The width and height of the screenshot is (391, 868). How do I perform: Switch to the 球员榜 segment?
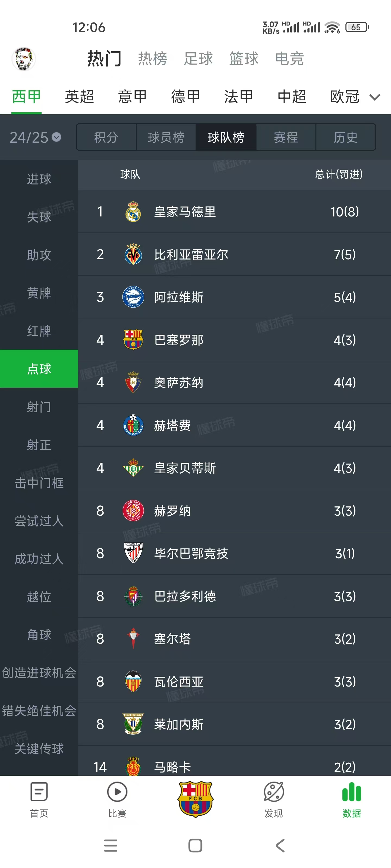tap(166, 137)
